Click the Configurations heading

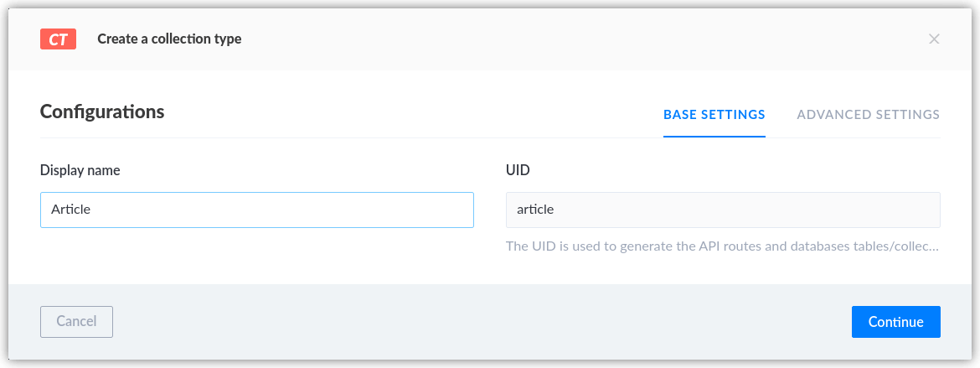tap(102, 112)
